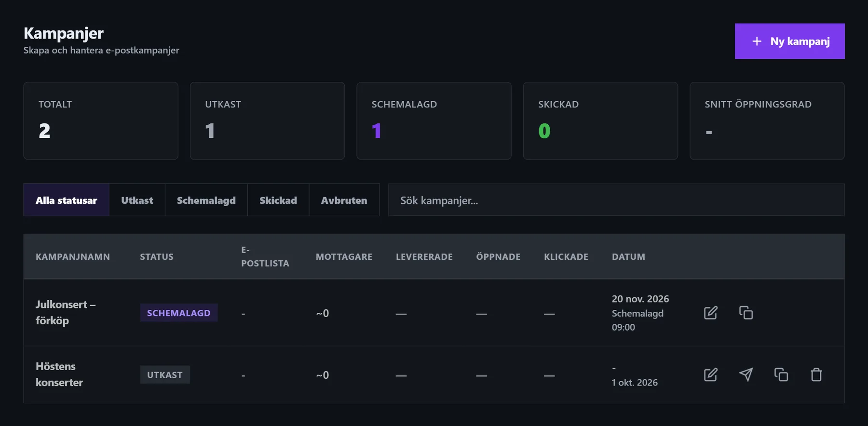Click the Mottagare column header
868x426 pixels.
click(x=344, y=257)
